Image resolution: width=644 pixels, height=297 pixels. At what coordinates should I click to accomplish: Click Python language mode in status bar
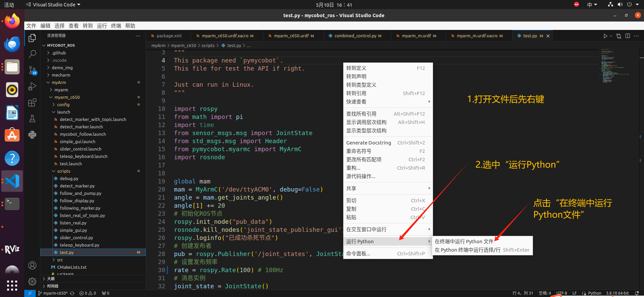click(x=595, y=293)
